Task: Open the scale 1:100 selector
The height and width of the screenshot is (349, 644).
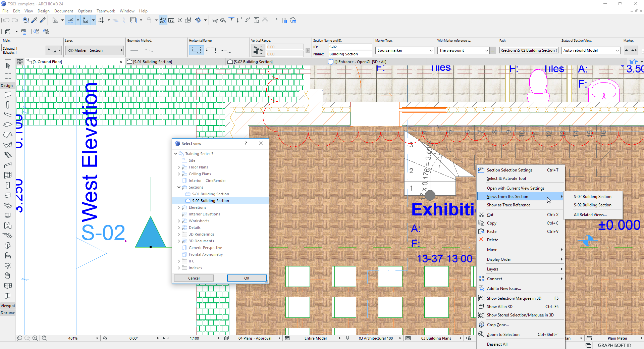Action: click(195, 338)
